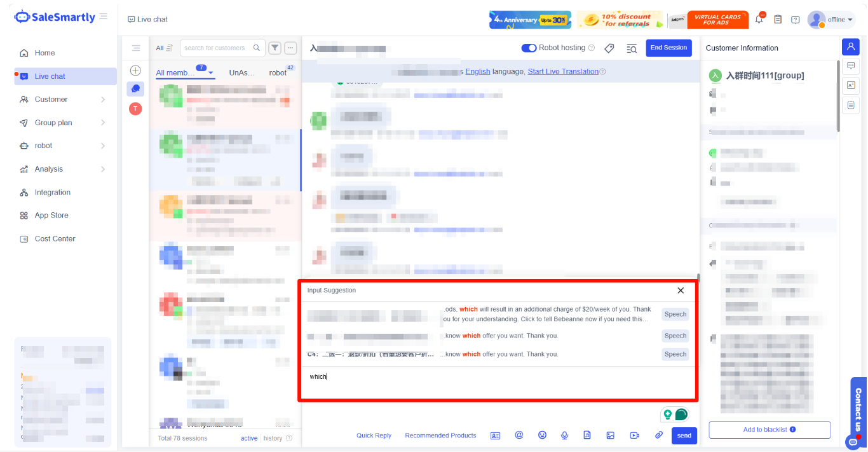Image resolution: width=868 pixels, height=452 pixels.
Task: Click the dark green round extension icon
Action: click(x=681, y=414)
